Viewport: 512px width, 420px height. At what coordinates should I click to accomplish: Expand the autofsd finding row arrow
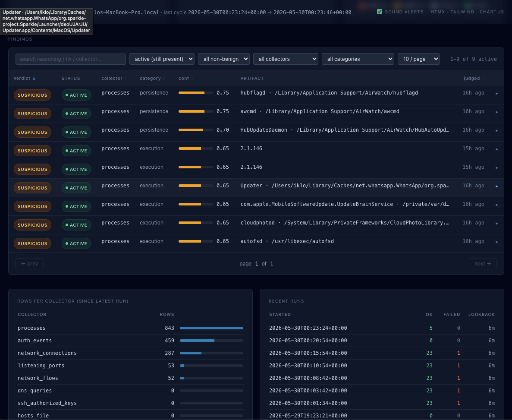tap(496, 242)
